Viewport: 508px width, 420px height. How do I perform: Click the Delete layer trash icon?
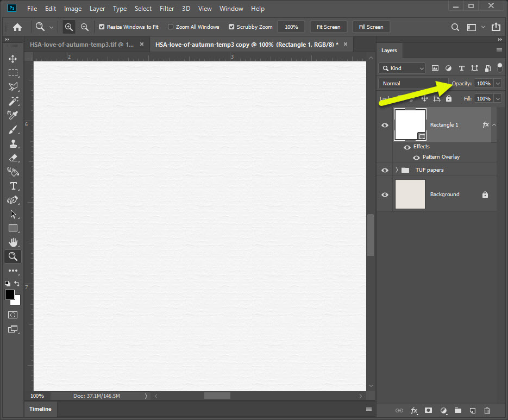click(x=487, y=411)
